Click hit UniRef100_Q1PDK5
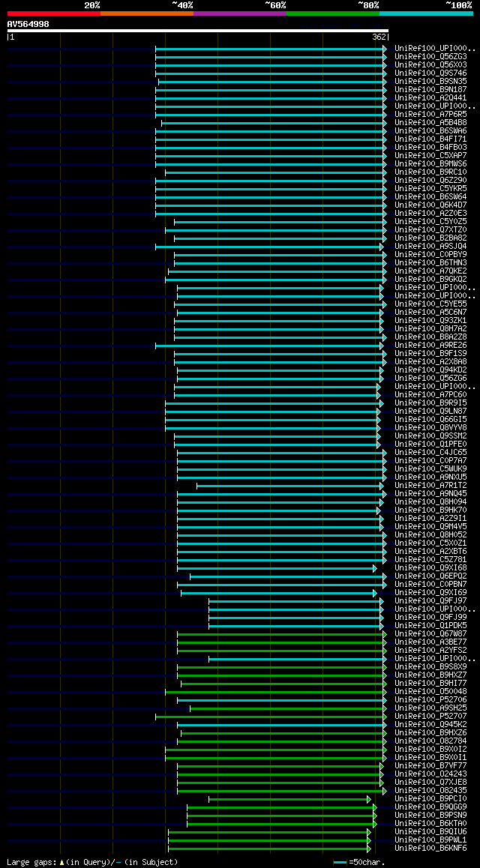Viewport: 480px width, 868px height. 430,626
